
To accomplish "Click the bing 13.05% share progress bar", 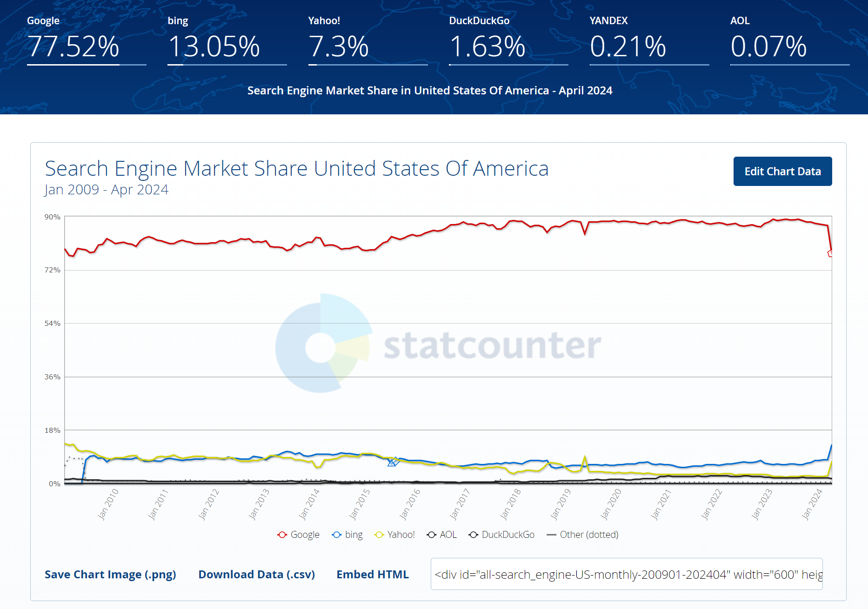I will (x=227, y=65).
